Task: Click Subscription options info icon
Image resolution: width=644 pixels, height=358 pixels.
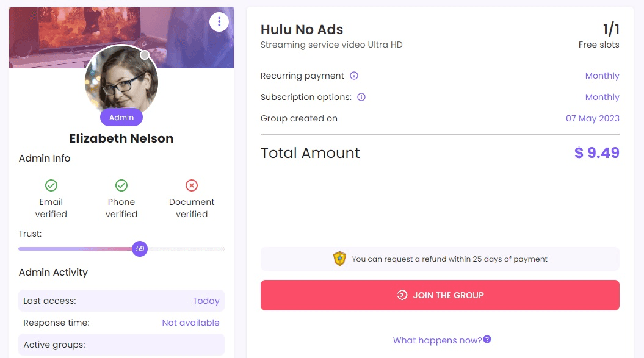Action: pos(361,97)
